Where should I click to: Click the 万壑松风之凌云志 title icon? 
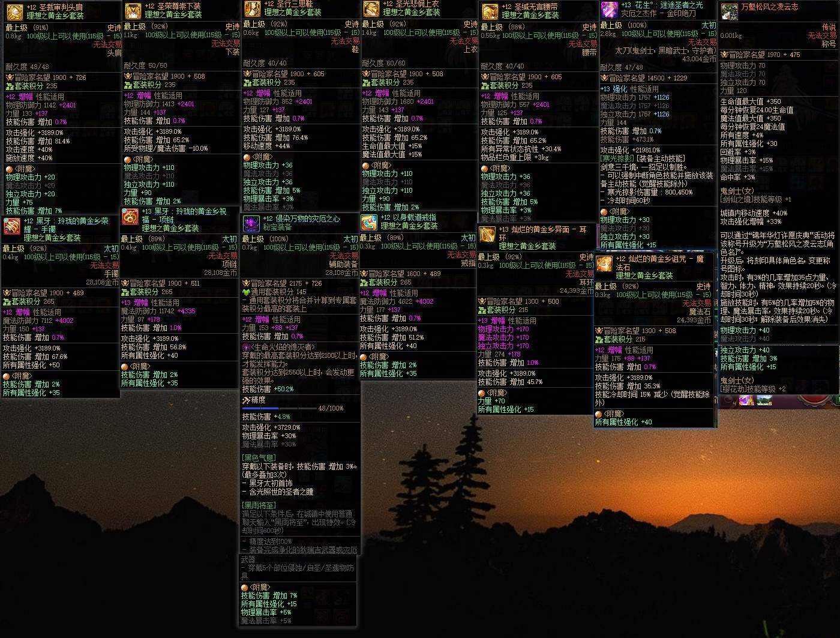pos(729,11)
